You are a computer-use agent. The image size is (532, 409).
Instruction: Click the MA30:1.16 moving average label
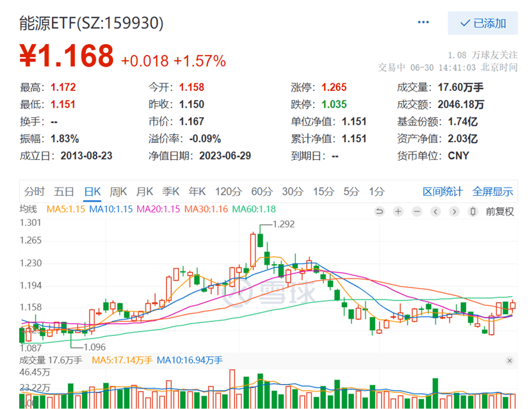click(206, 209)
